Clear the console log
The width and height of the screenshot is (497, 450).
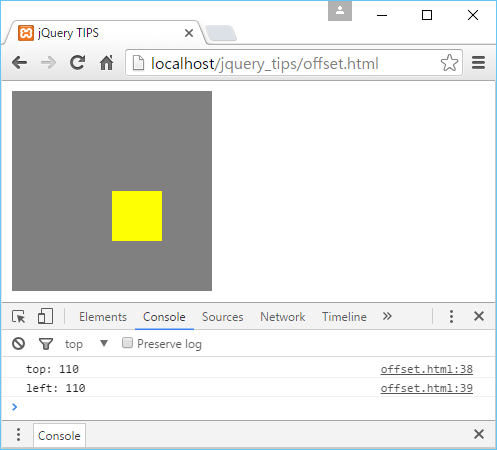[x=19, y=344]
